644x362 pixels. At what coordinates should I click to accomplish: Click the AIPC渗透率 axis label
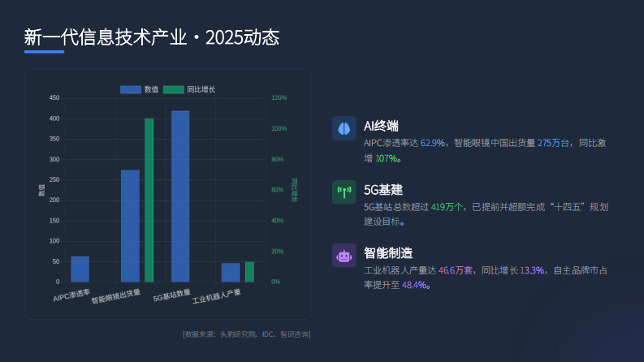click(71, 295)
